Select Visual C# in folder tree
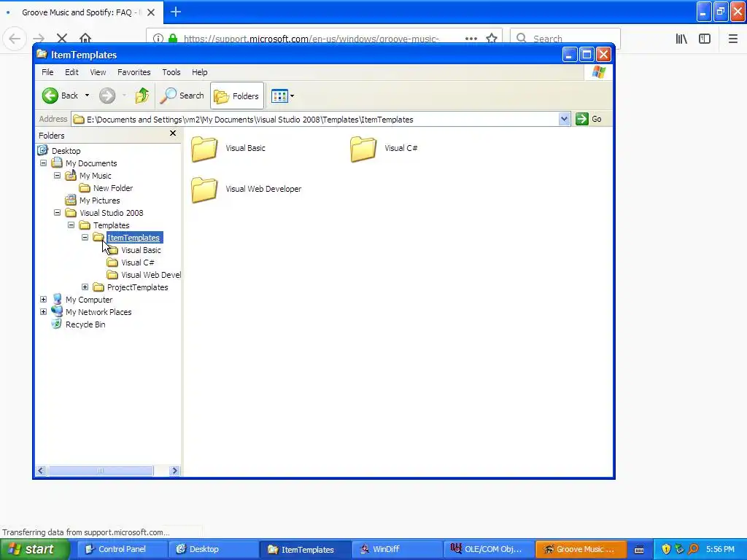This screenshot has height=560, width=747. [x=138, y=262]
